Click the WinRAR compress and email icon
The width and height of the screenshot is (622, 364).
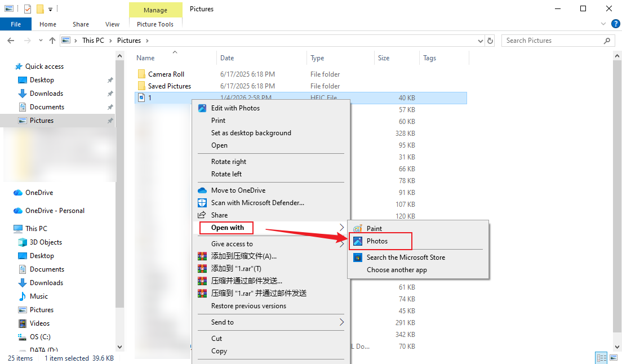click(202, 281)
